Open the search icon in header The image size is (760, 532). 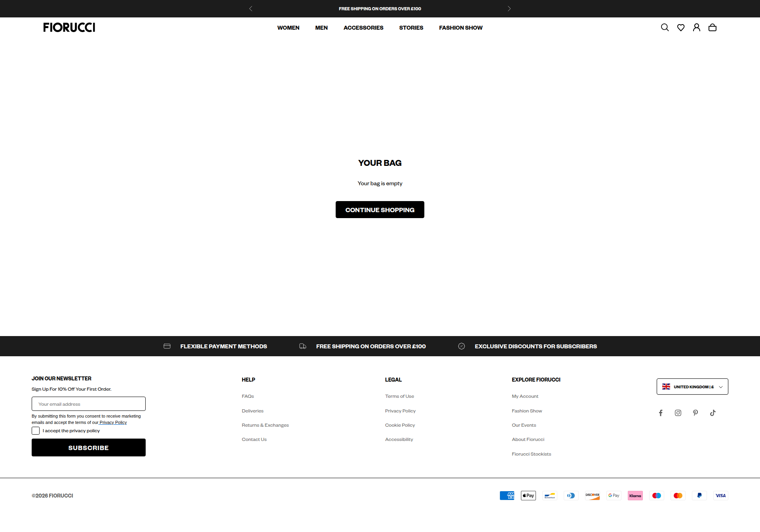(x=665, y=27)
